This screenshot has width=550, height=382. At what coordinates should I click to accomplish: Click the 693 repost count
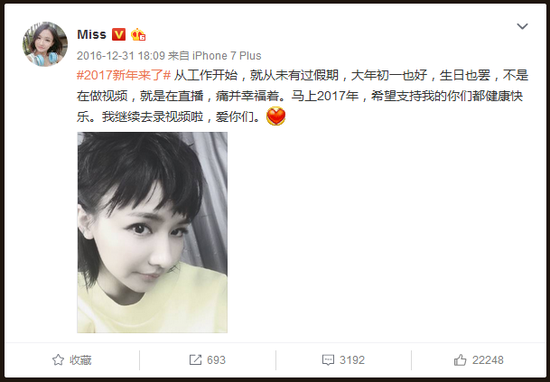(x=216, y=360)
